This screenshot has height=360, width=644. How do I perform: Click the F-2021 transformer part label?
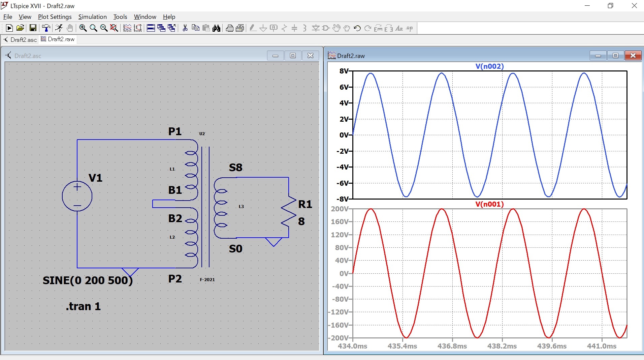(x=207, y=279)
